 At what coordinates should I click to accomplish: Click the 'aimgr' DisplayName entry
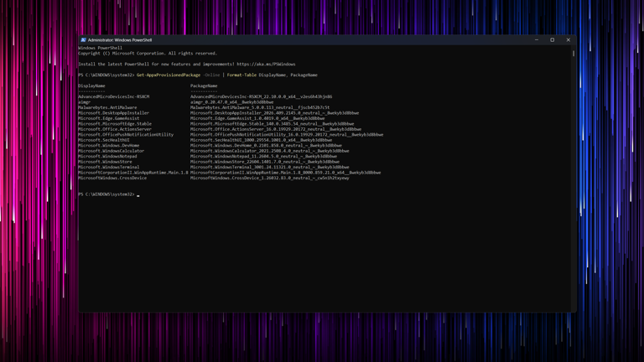click(x=84, y=102)
